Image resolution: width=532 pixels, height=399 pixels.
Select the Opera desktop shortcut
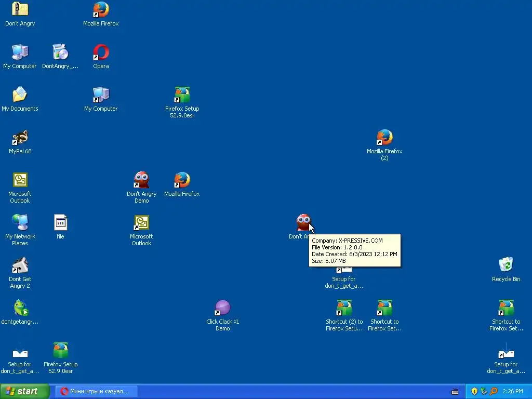click(101, 52)
